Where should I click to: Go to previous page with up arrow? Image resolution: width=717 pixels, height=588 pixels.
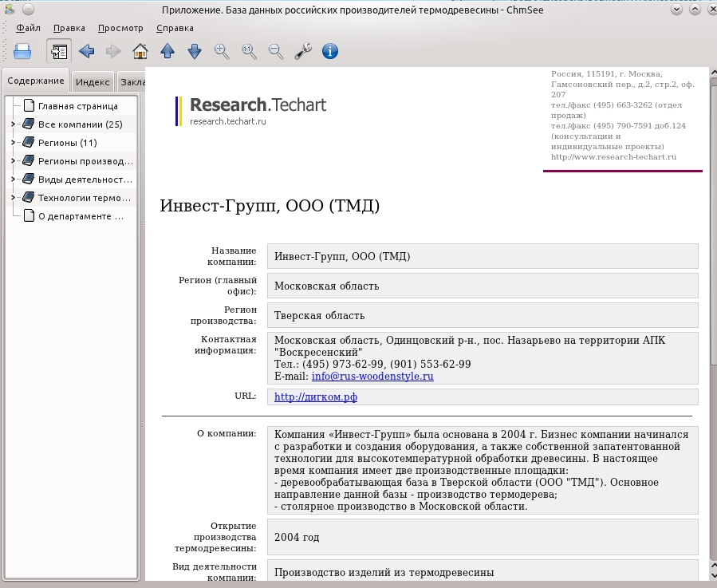pyautogui.click(x=167, y=51)
